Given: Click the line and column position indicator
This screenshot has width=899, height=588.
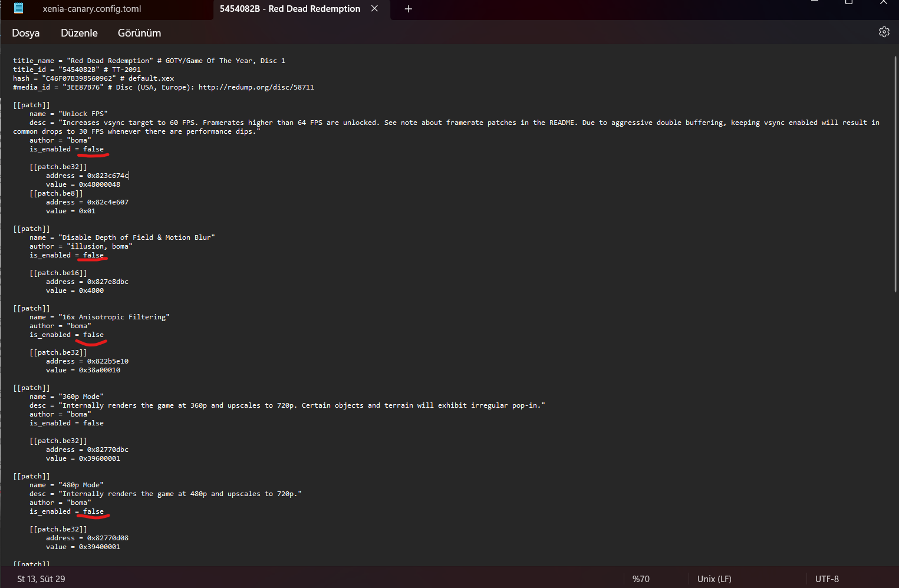Looking at the screenshot, I should [41, 579].
